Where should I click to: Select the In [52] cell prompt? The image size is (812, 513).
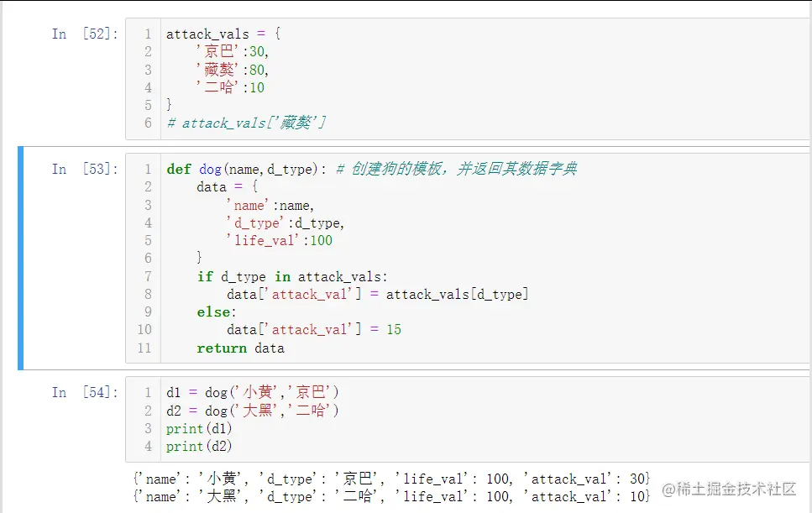(82, 34)
